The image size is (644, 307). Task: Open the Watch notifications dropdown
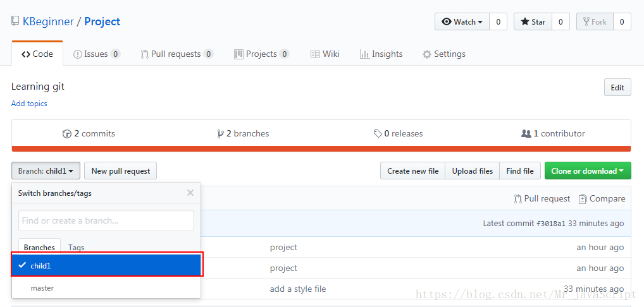tap(462, 21)
